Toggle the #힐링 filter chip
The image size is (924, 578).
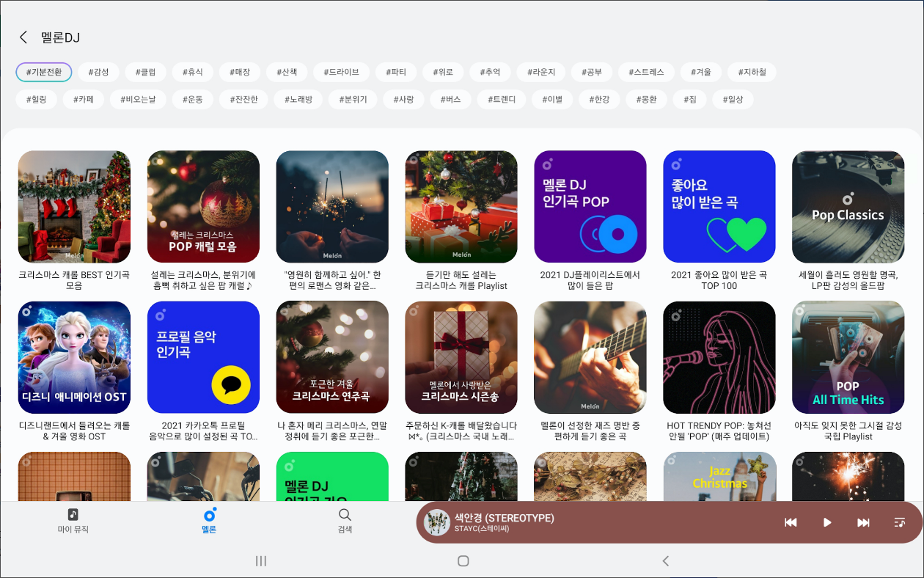coord(36,98)
